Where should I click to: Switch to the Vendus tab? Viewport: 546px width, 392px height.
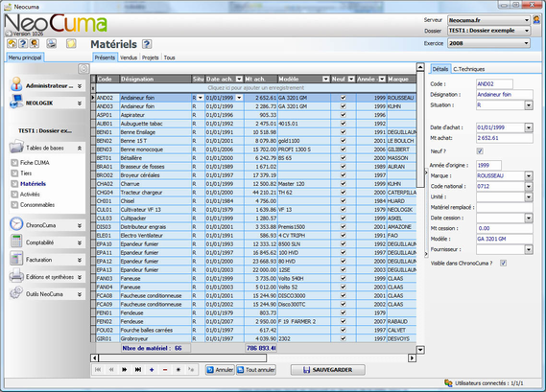[129, 58]
